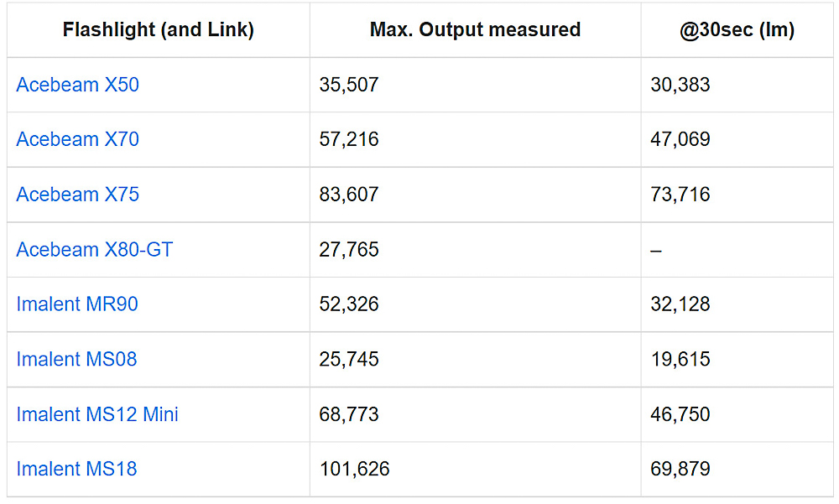Image resolution: width=839 pixels, height=504 pixels.
Task: Click the 35,507 max output cell
Action: click(349, 85)
